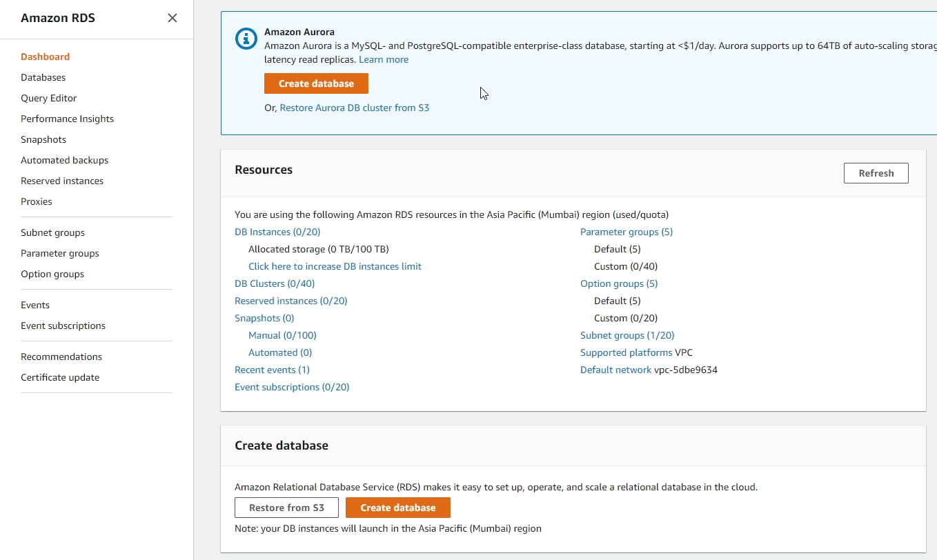
Task: Click the Restore from S3 button
Action: click(286, 507)
